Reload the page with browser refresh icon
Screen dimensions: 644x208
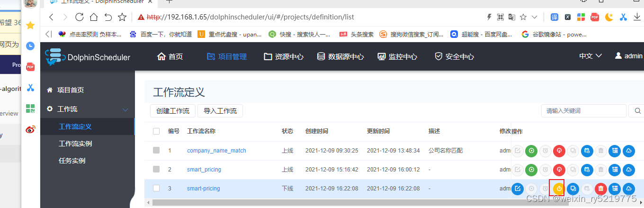(x=80, y=17)
